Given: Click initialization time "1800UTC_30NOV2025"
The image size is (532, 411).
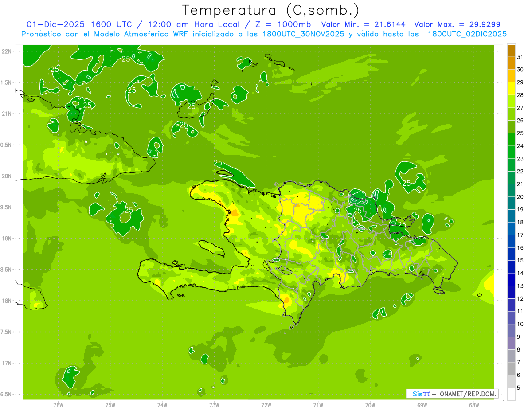Looking at the screenshot, I should (x=303, y=34).
